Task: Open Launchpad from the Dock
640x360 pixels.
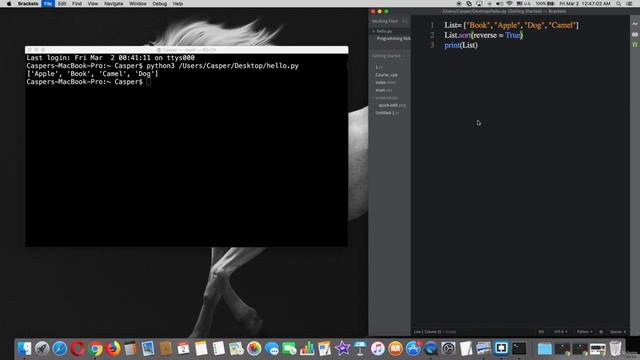Action: [42, 349]
